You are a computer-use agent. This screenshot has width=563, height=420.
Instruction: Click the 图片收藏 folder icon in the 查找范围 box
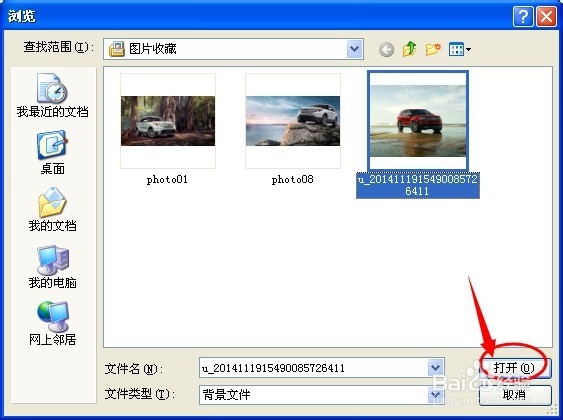point(116,49)
